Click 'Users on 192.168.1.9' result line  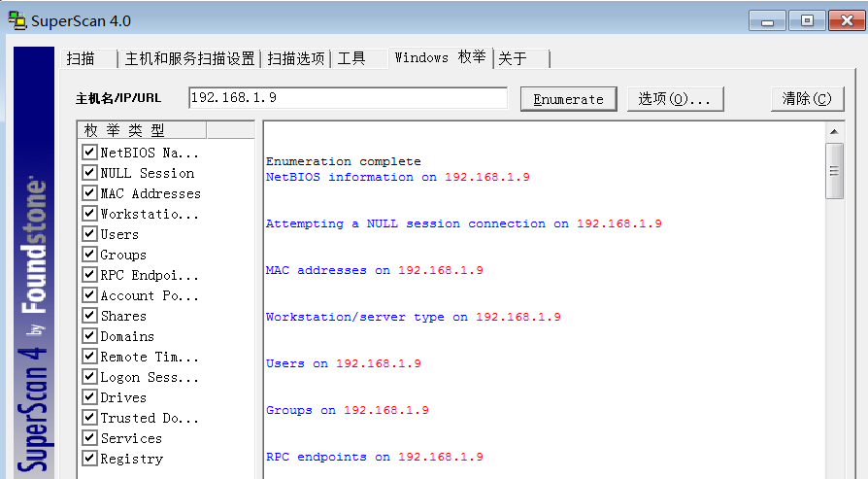point(343,363)
